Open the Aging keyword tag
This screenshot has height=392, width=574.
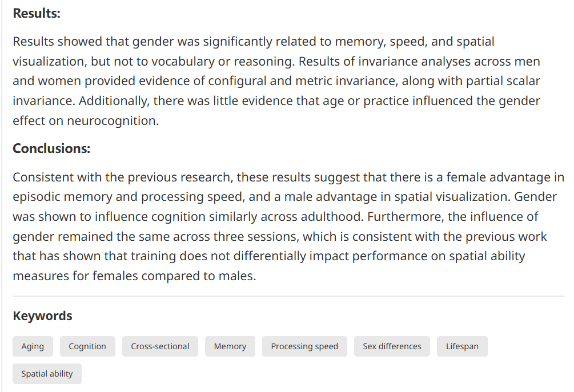click(33, 346)
